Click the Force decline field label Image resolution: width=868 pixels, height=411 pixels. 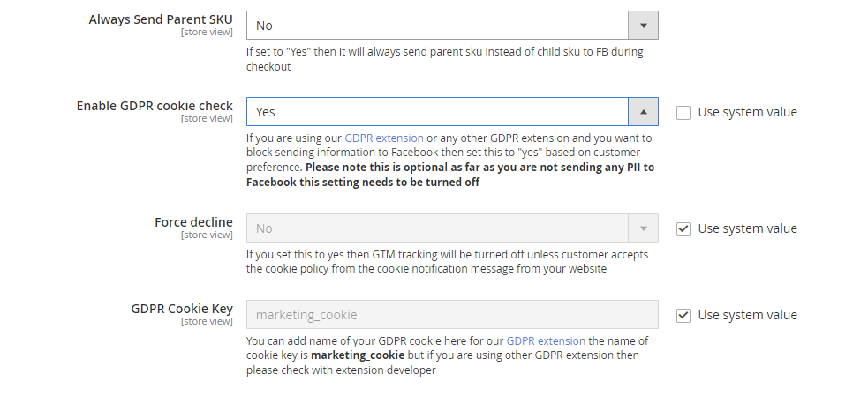[x=193, y=222]
